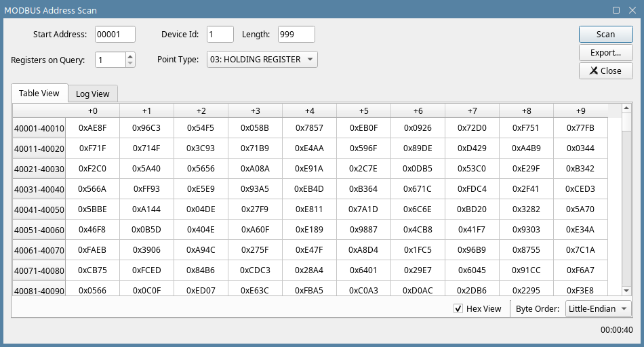Focus the Start Address input field
The width and height of the screenshot is (644, 347).
(x=115, y=35)
